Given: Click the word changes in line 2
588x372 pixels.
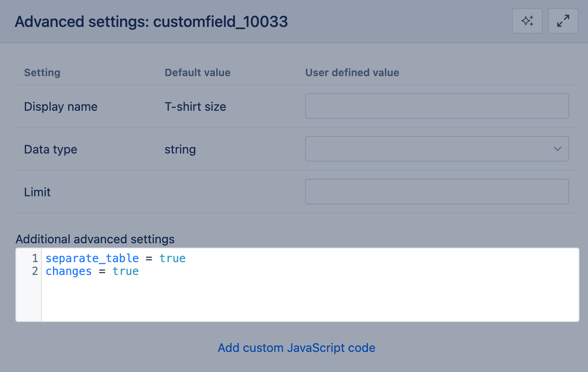Looking at the screenshot, I should click(68, 271).
